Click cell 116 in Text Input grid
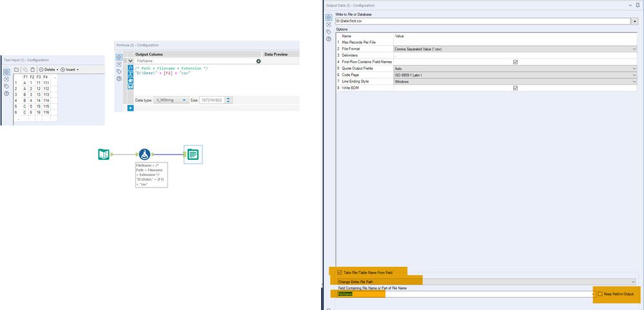 (x=46, y=112)
